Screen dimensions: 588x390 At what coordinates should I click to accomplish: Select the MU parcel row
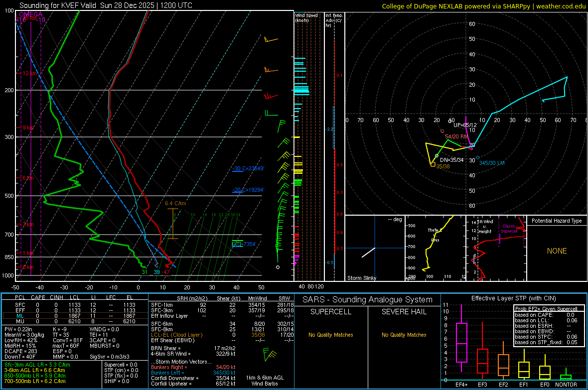[x=75, y=321]
